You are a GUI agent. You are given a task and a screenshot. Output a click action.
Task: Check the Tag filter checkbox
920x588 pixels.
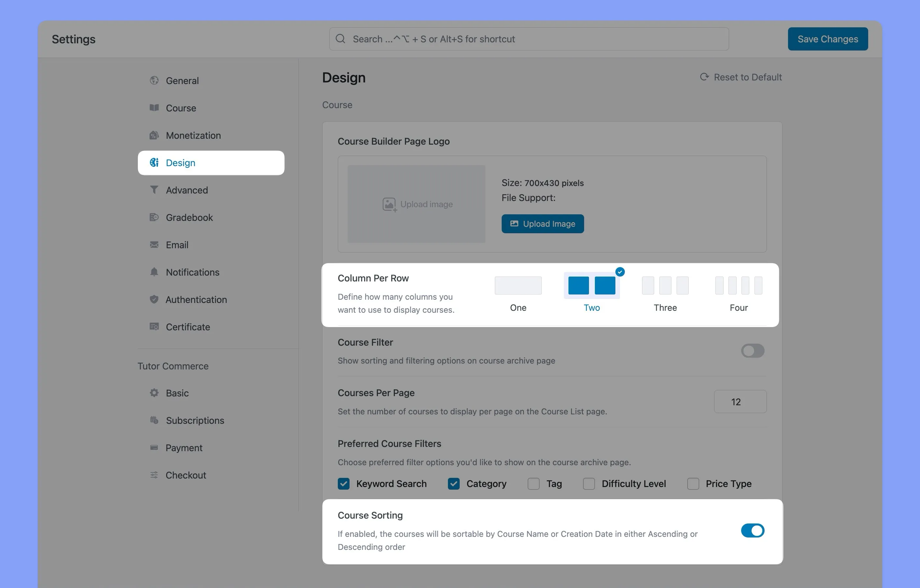point(533,483)
